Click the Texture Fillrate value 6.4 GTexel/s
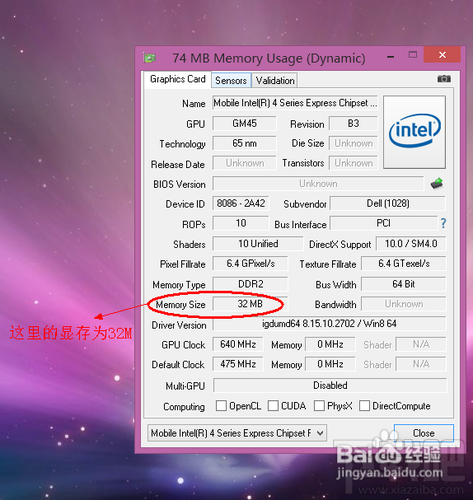Viewport: 473px width, 500px height. (x=404, y=264)
